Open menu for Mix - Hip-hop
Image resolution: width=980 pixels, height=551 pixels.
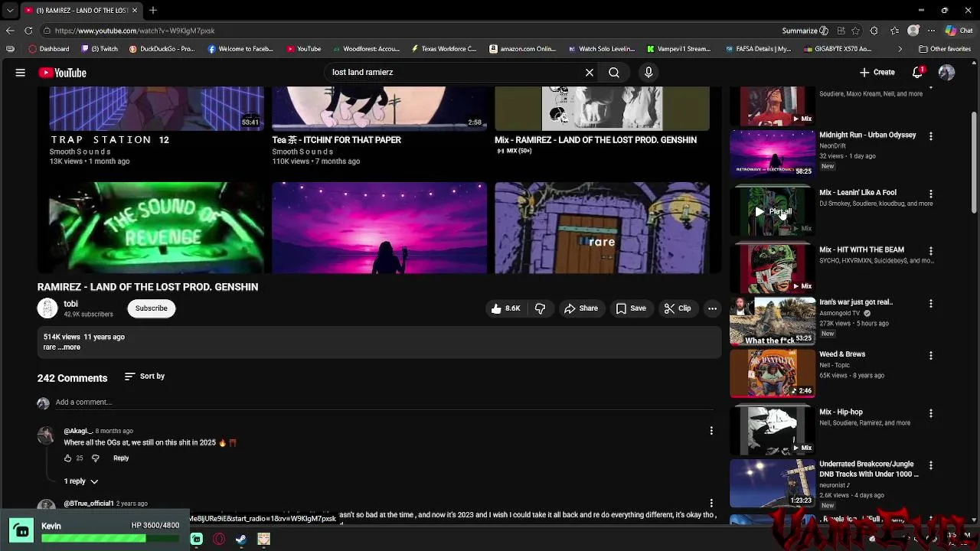tap(931, 413)
